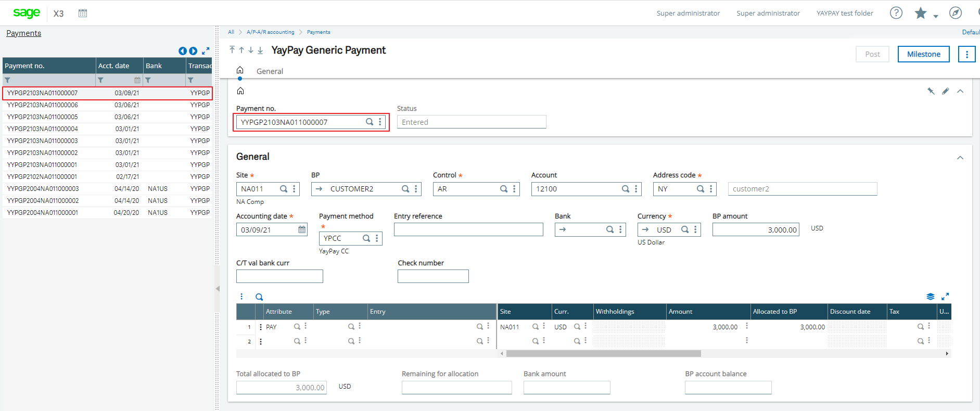The width and height of the screenshot is (980, 411).
Task: Collapse the payment header section chevron
Action: pyautogui.click(x=960, y=91)
